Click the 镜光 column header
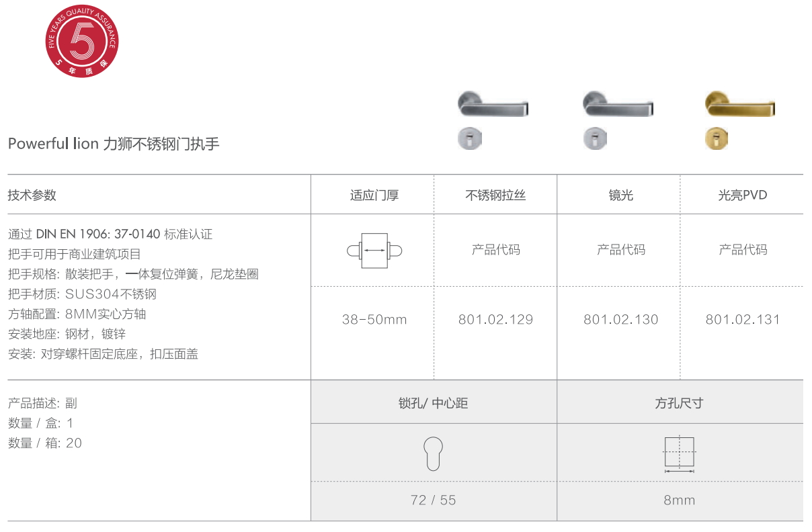Viewport: 812px width, 532px height. [x=620, y=195]
